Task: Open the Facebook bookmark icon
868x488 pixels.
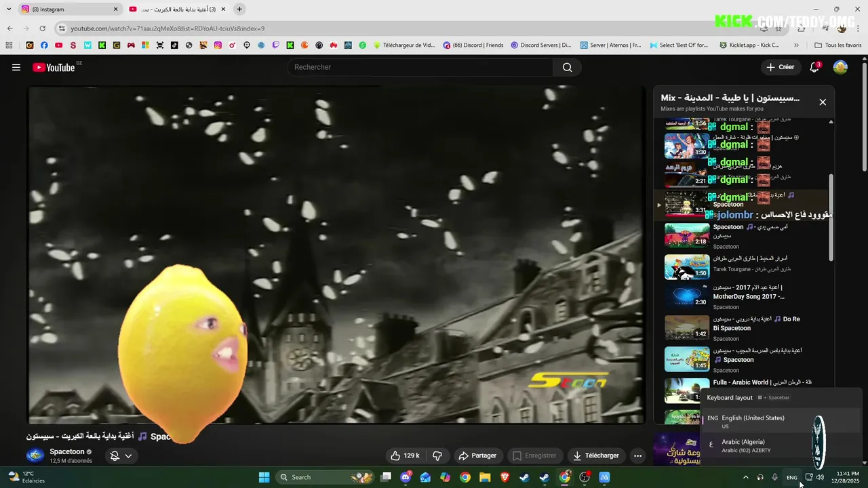Action: [44, 45]
